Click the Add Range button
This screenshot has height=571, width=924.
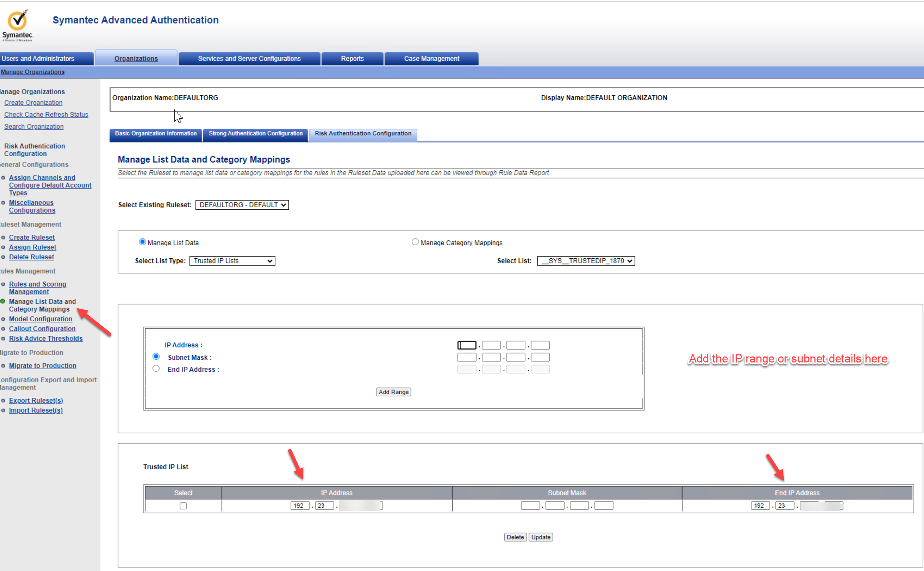pos(393,392)
